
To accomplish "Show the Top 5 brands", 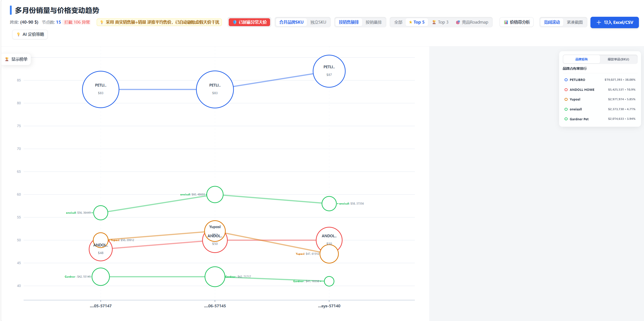I will click(x=417, y=22).
